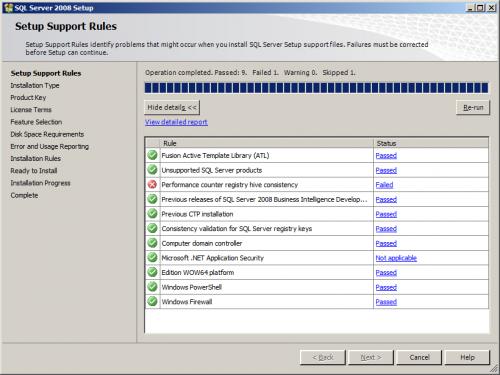Click the SQL Server Setup title bar icon
Image resolution: width=500 pixels, height=375 pixels.
[8, 8]
